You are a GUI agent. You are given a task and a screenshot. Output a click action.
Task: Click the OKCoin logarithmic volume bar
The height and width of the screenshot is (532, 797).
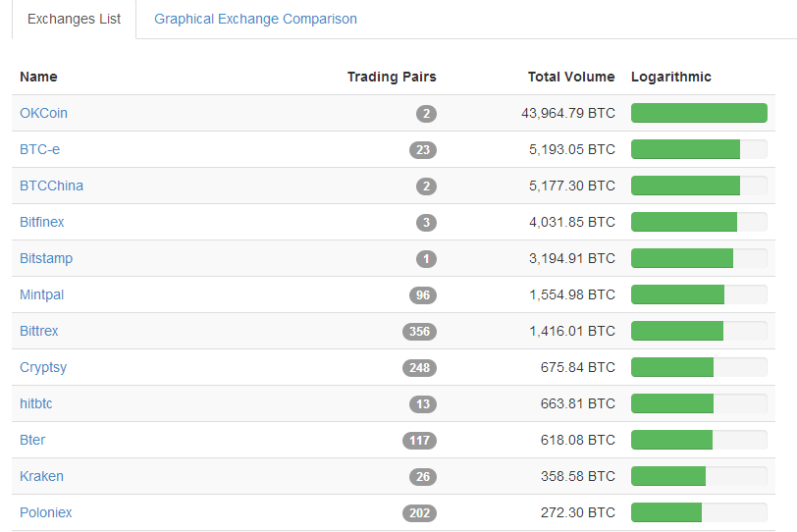pyautogui.click(x=699, y=113)
